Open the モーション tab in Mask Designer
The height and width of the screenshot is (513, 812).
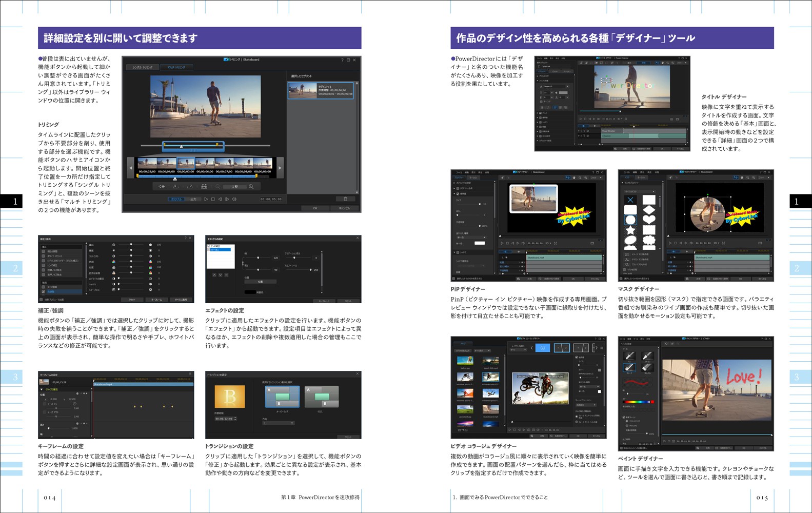point(641,177)
